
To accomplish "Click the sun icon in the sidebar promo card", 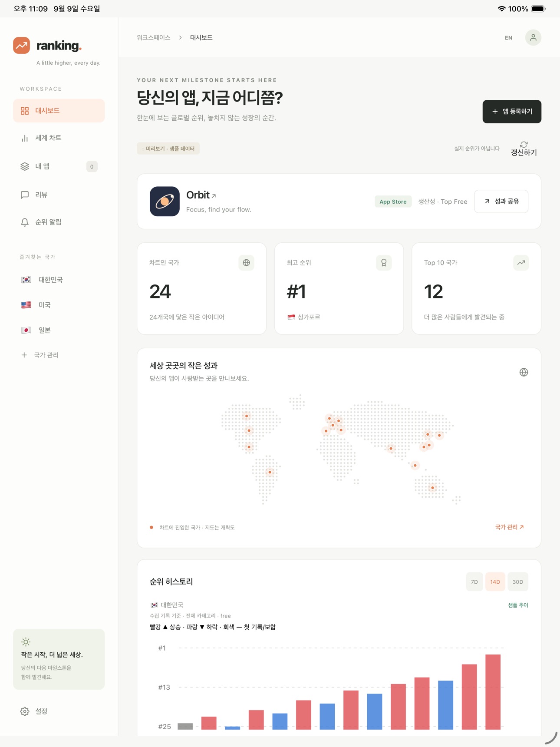I will click(26, 642).
